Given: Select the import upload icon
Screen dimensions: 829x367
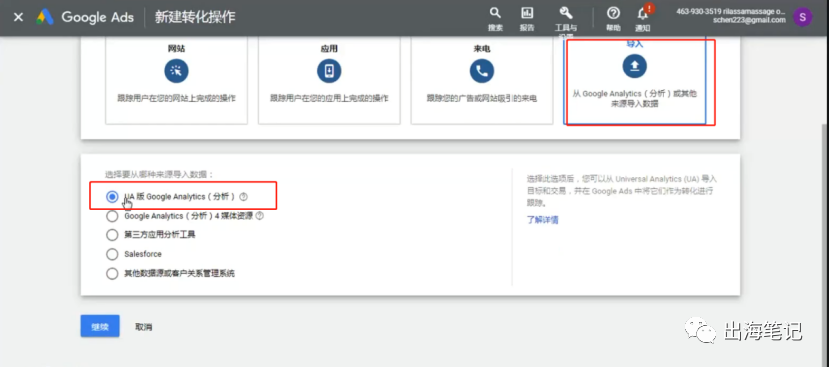Looking at the screenshot, I should (x=634, y=65).
